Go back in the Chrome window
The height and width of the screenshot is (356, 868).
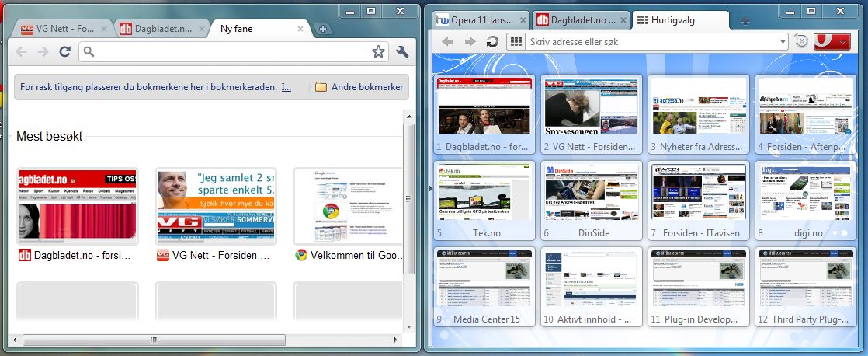coord(21,52)
